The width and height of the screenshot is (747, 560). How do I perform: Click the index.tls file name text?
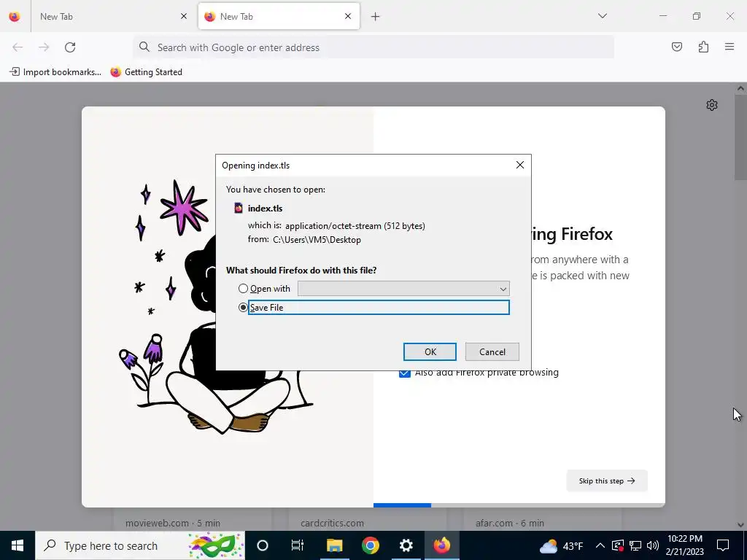coord(266,209)
